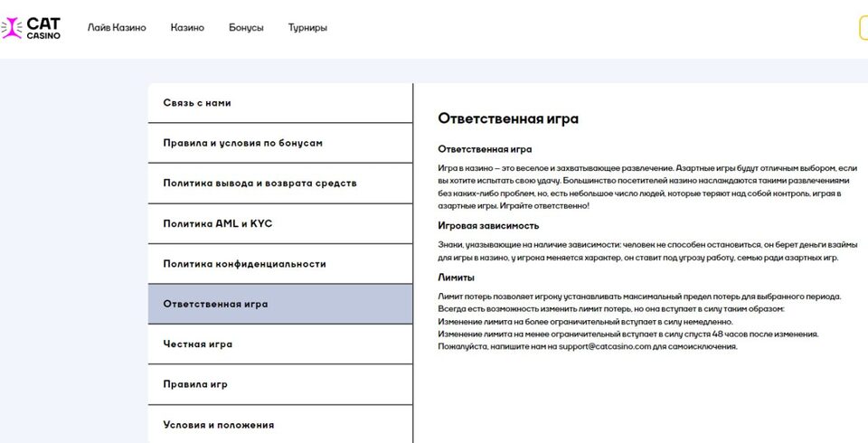868x443 pixels.
Task: Click the large Ответственная игра page title
Action: tap(507, 118)
